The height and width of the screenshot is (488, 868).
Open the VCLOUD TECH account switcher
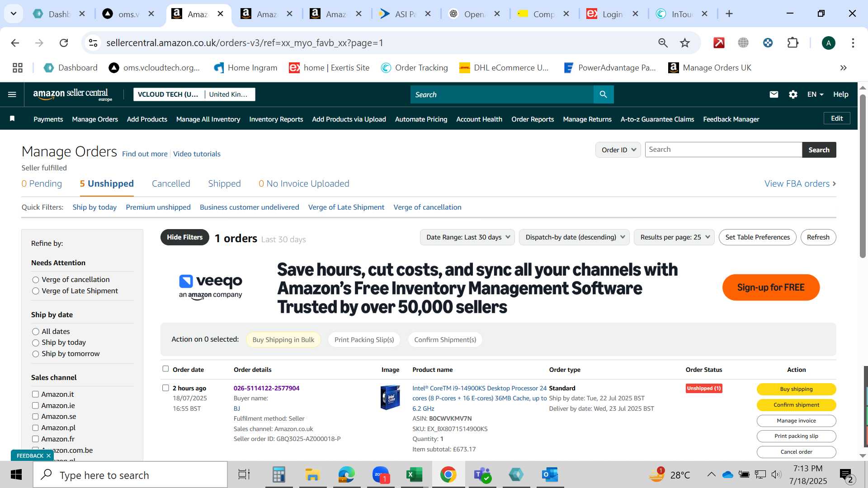194,94
